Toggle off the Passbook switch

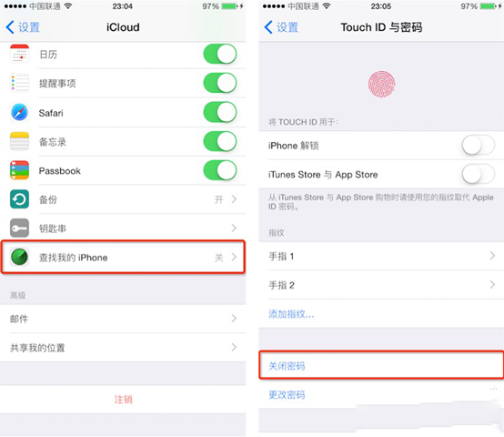pyautogui.click(x=220, y=170)
